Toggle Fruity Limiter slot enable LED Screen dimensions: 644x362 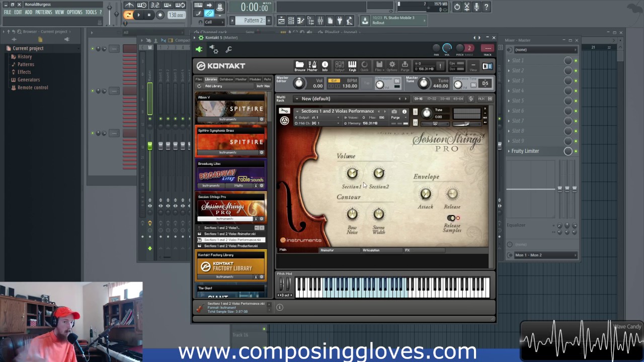point(576,151)
